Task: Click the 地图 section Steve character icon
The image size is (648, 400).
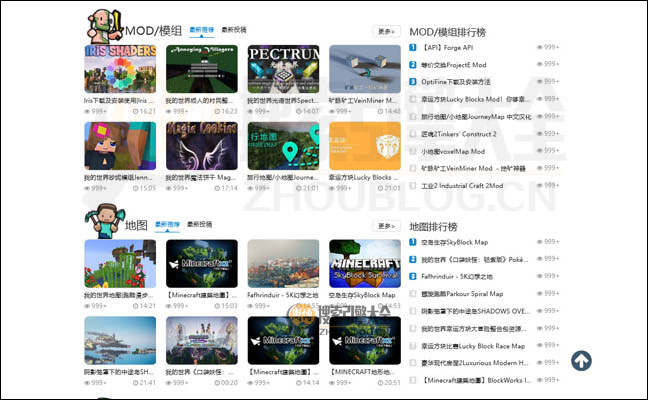Action: pyautogui.click(x=105, y=221)
